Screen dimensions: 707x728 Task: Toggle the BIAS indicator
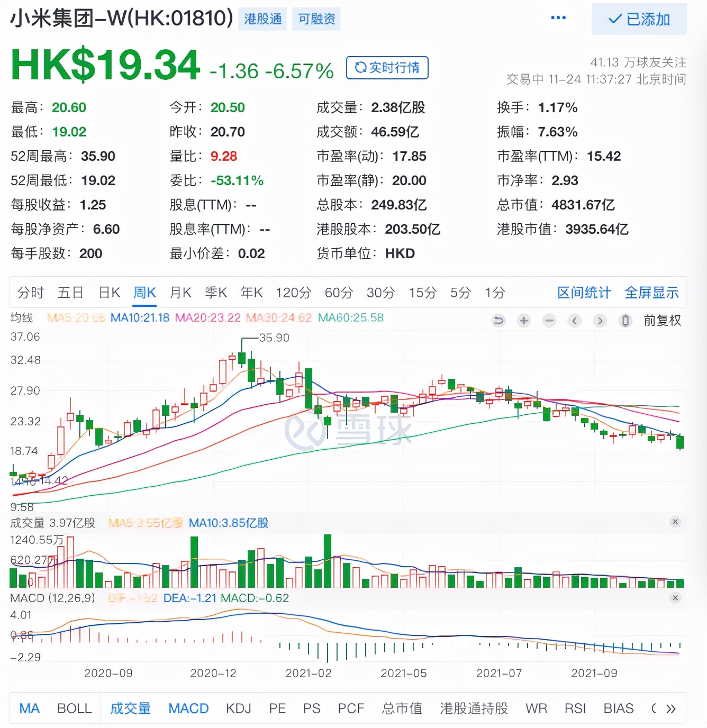[619, 708]
